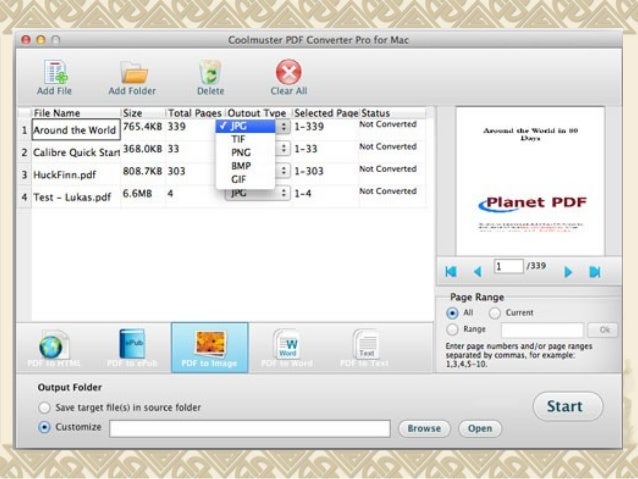Click the Open output folder button
The height and width of the screenshot is (479, 638).
pos(480,429)
